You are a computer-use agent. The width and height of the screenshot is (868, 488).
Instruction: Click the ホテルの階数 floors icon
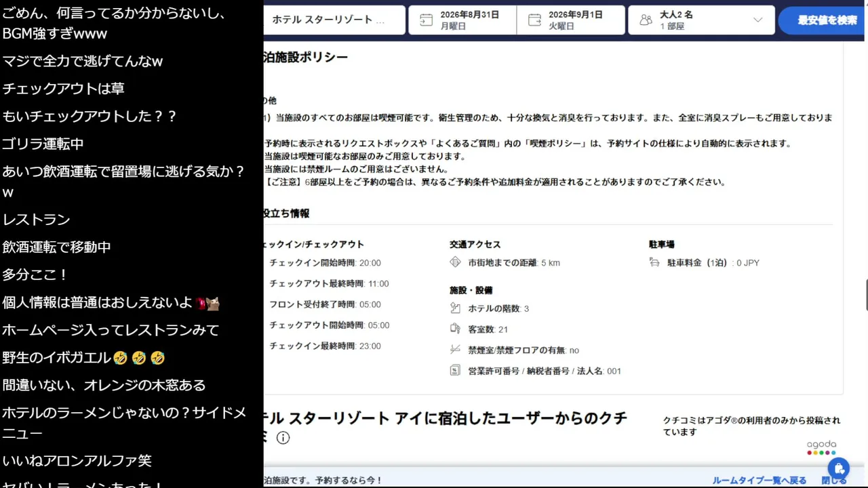pos(455,308)
